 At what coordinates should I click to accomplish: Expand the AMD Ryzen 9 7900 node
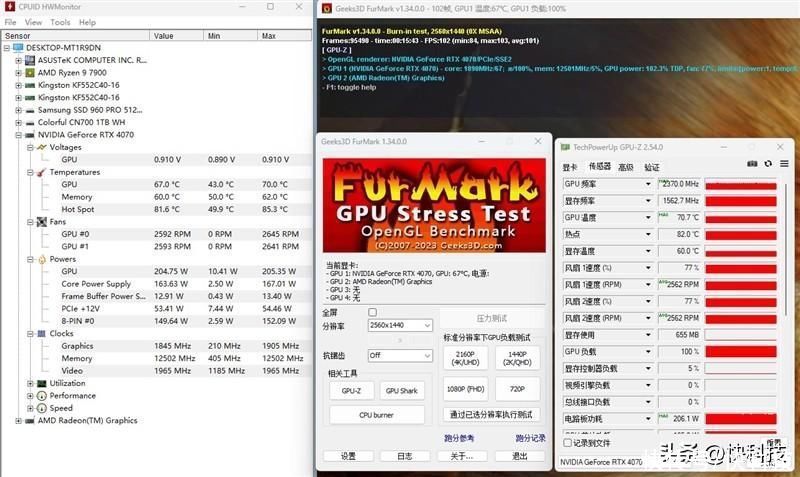point(18,73)
